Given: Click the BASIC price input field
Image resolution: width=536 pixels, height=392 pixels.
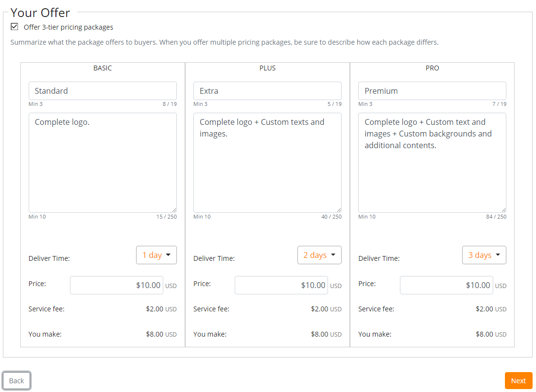Looking at the screenshot, I should click(x=117, y=285).
